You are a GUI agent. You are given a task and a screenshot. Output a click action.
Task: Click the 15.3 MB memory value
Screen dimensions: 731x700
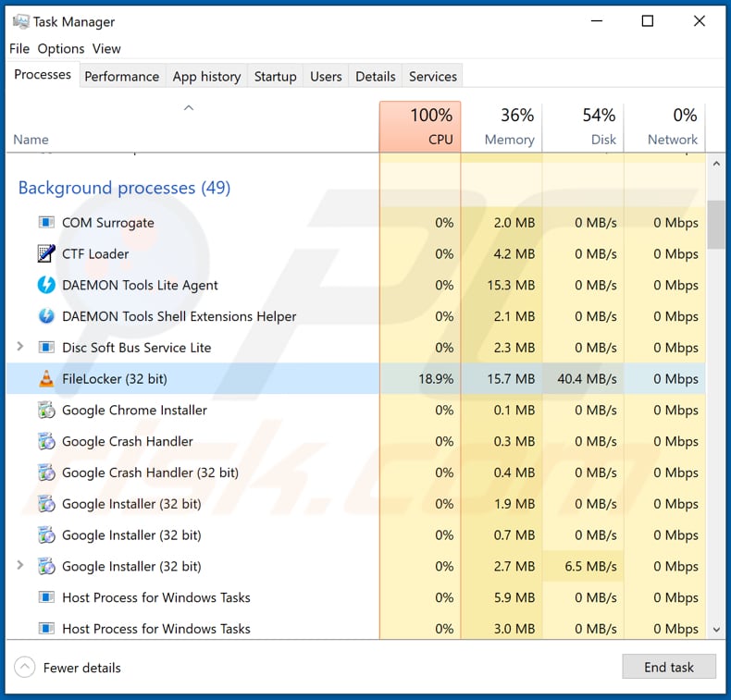click(511, 285)
